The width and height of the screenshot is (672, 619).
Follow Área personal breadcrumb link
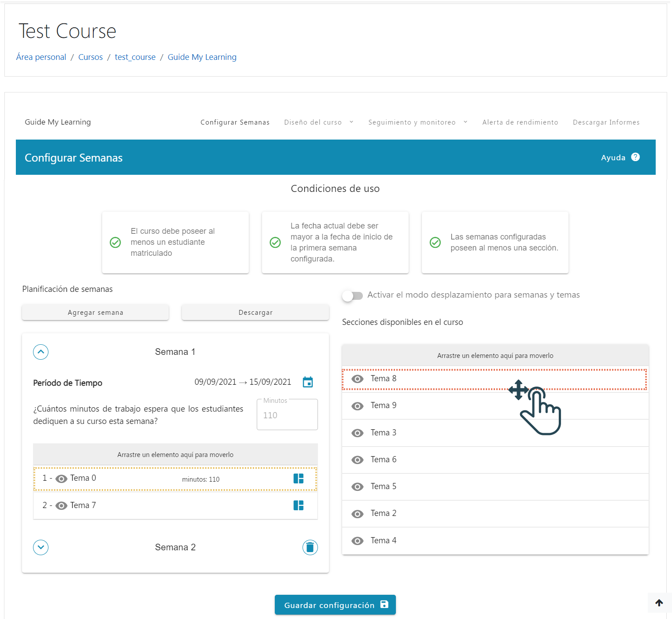41,57
